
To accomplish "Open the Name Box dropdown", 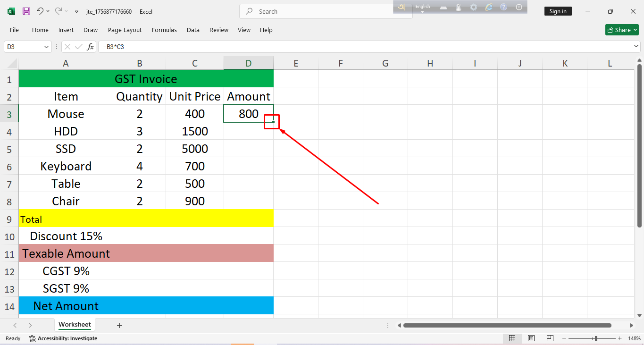I will (46, 47).
